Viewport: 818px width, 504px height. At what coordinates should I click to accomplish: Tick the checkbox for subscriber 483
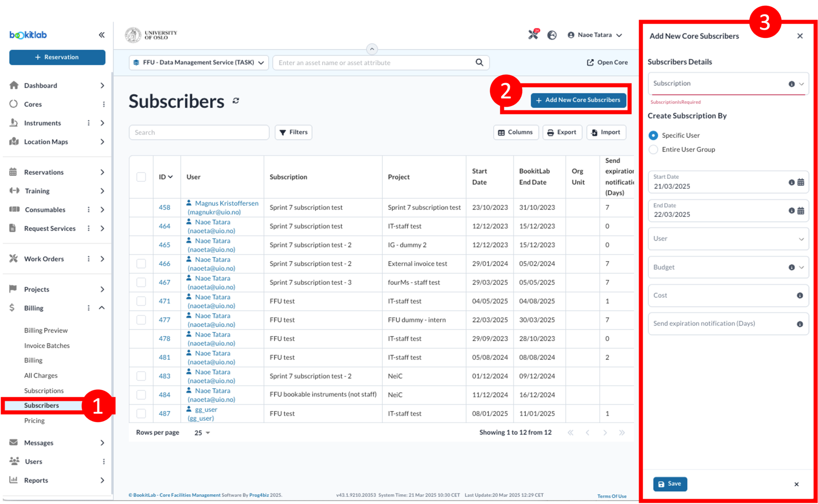(141, 376)
